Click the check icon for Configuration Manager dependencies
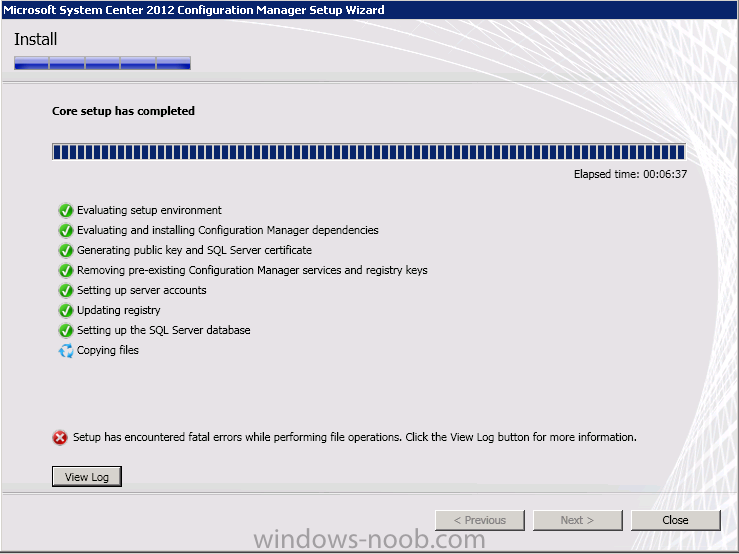 point(66,230)
